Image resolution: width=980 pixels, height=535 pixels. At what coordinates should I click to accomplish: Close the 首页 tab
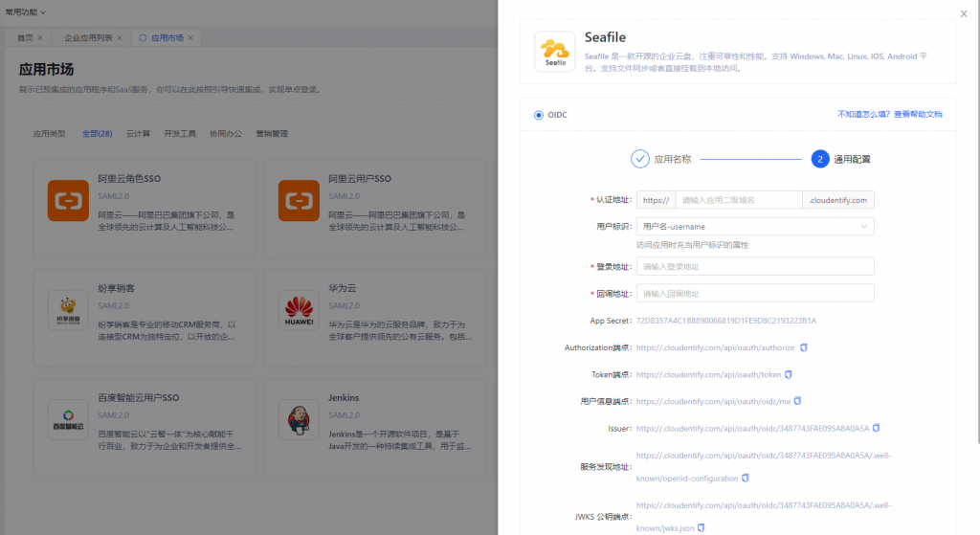40,38
